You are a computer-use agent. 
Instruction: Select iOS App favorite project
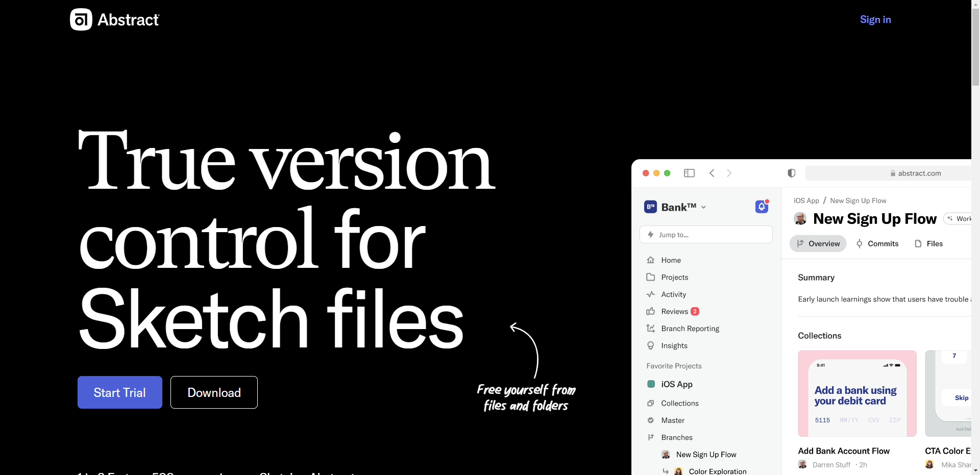coord(677,384)
